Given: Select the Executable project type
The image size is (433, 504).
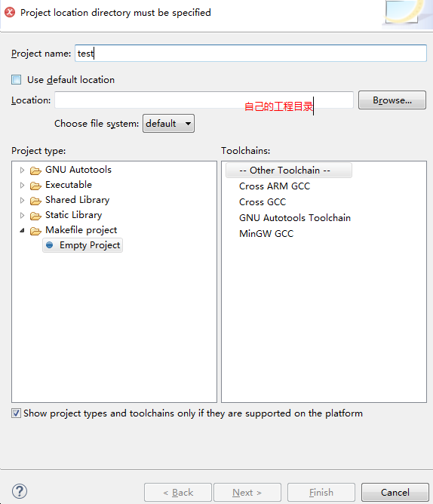Looking at the screenshot, I should pyautogui.click(x=69, y=185).
